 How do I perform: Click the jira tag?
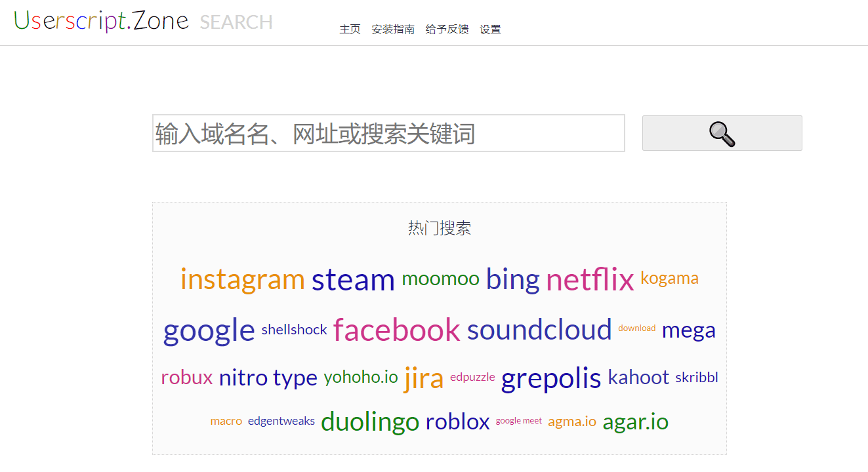pyautogui.click(x=424, y=378)
